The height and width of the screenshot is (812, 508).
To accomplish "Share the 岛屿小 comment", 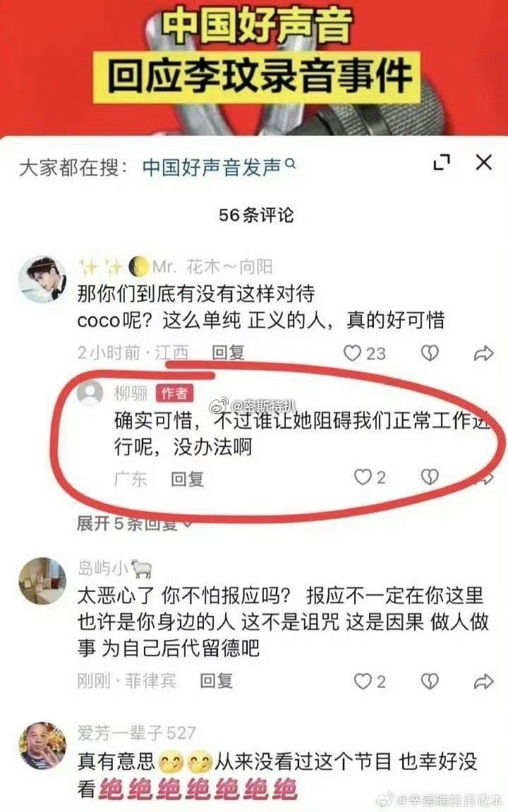I will 483,682.
